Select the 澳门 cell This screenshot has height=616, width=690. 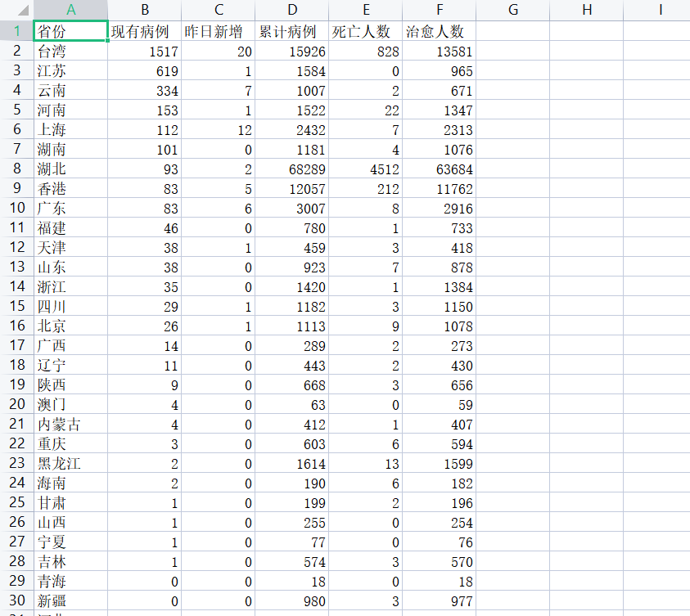(x=71, y=404)
